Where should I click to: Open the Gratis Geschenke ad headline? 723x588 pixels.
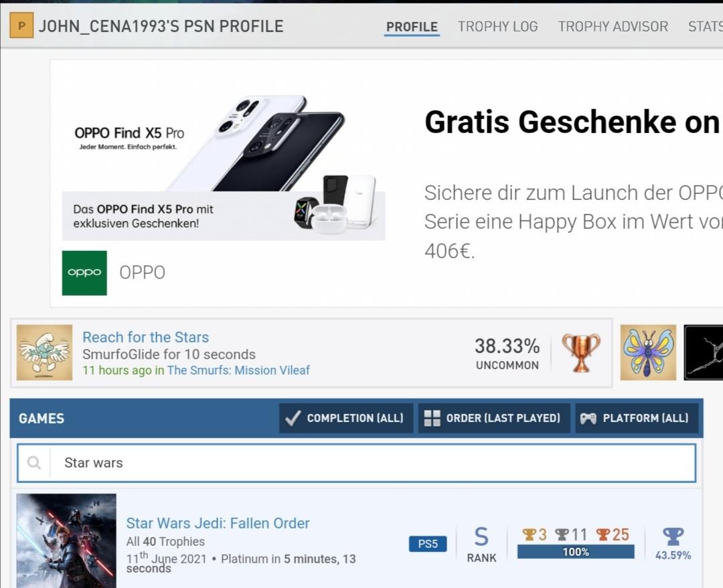click(572, 122)
